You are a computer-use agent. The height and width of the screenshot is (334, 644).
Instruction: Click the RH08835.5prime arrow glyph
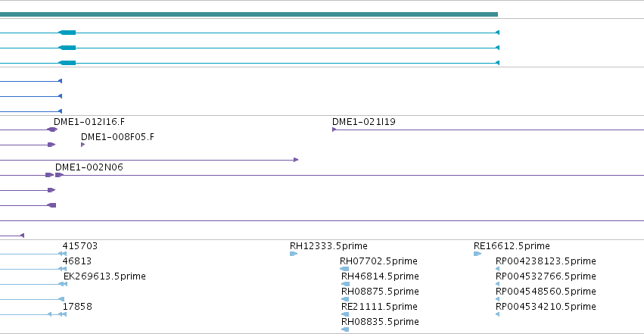[x=345, y=329]
